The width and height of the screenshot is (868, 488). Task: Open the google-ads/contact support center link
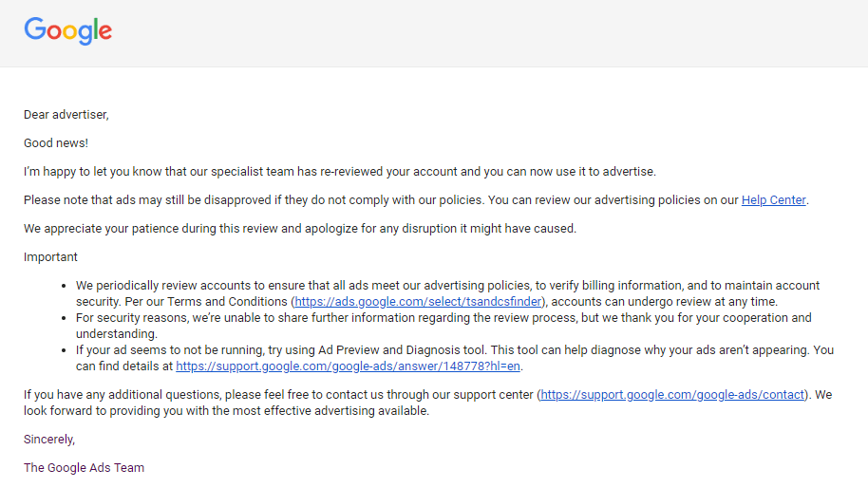click(x=672, y=395)
